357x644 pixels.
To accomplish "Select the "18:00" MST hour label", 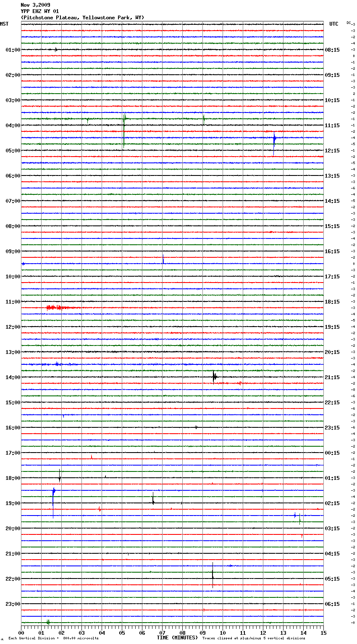I will pyautogui.click(x=13, y=478).
